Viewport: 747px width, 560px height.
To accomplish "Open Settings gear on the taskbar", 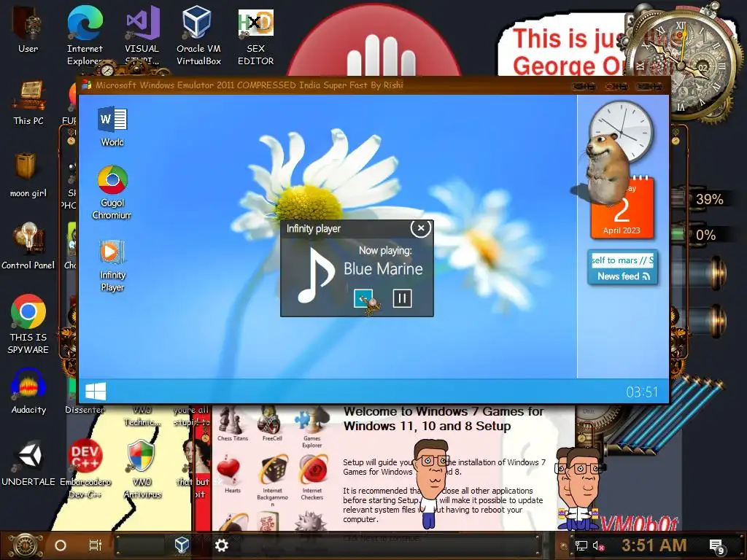I will pyautogui.click(x=221, y=545).
